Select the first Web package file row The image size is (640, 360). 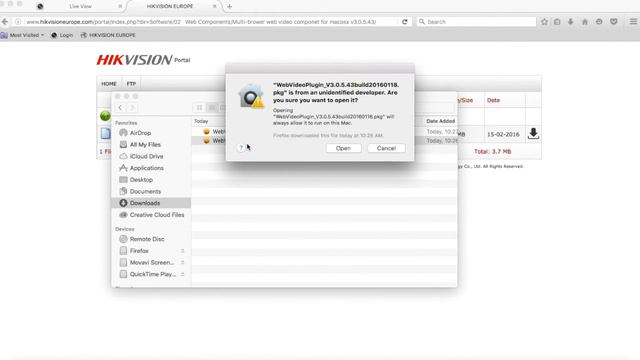(324, 132)
